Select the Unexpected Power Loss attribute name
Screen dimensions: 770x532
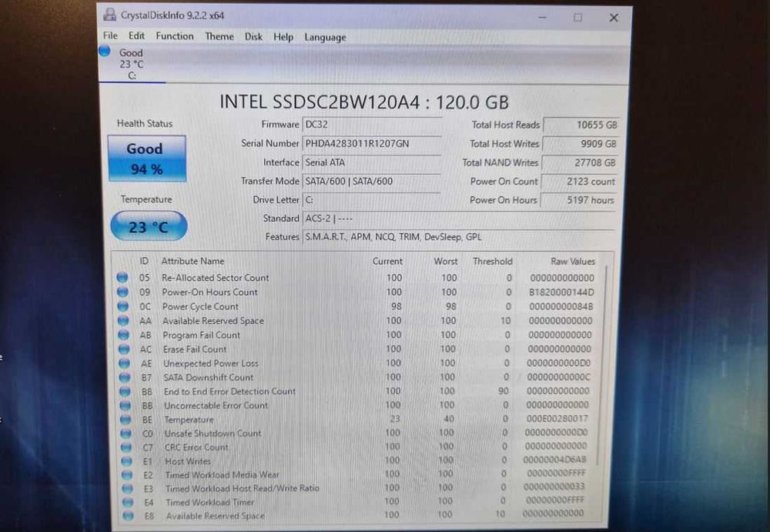211,363
